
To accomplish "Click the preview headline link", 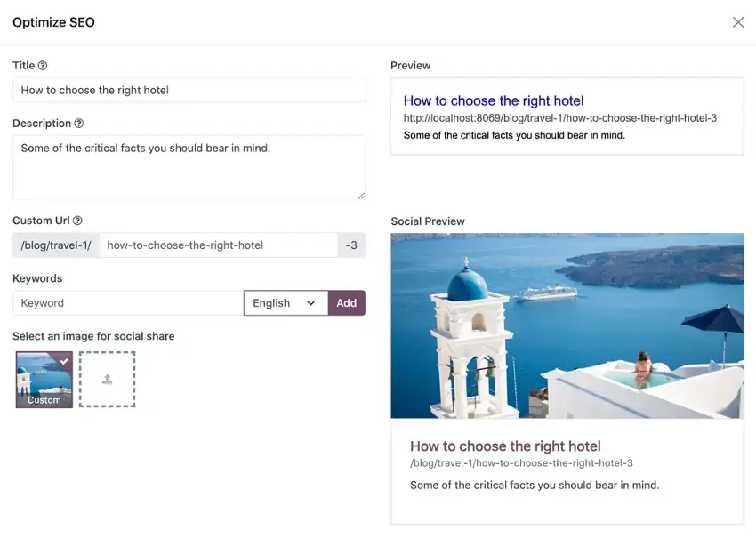I will click(x=494, y=100).
